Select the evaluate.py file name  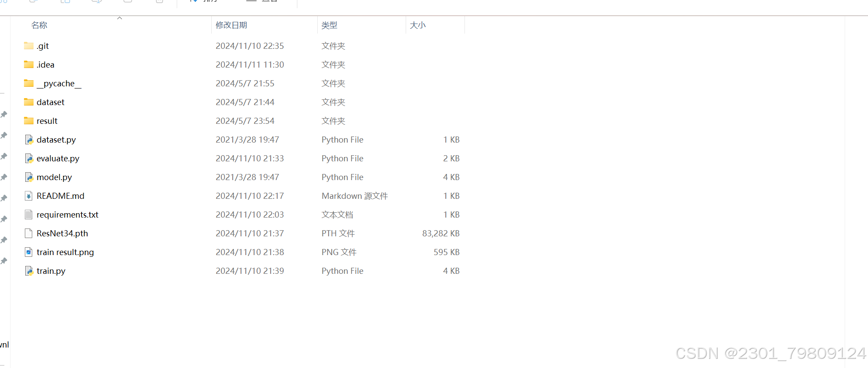[x=58, y=158]
